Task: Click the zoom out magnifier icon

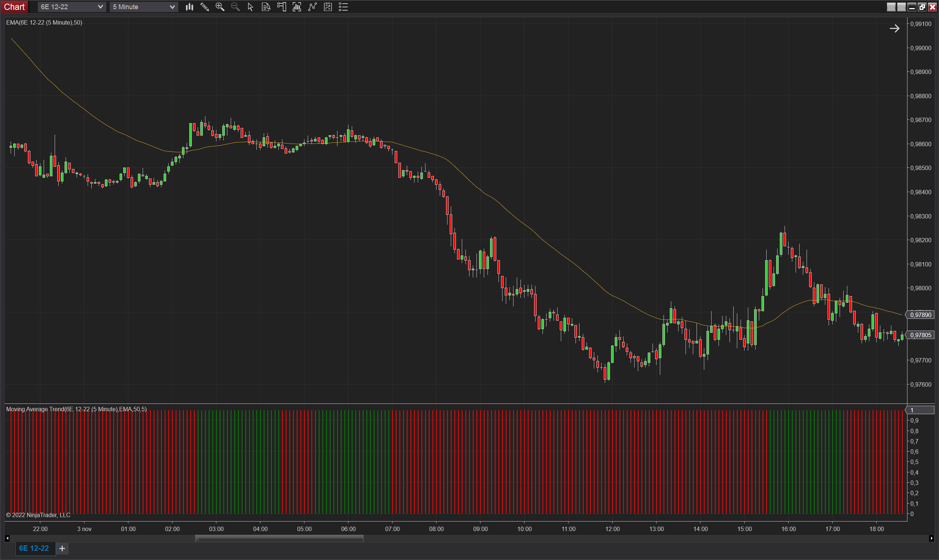Action: tap(235, 7)
